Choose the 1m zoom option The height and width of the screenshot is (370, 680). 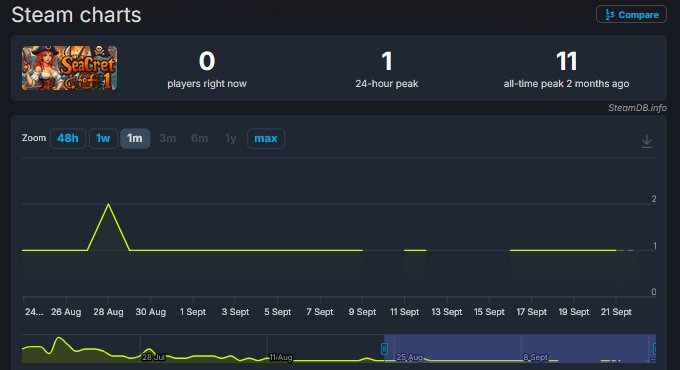tap(135, 138)
